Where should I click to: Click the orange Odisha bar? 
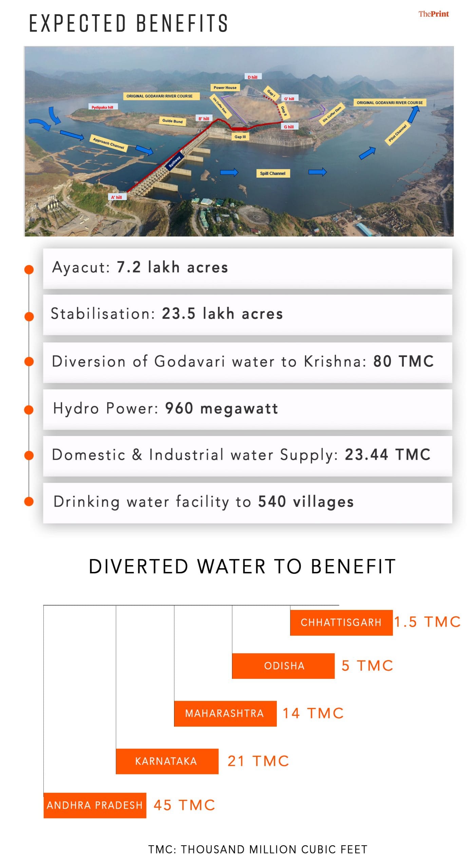pyautogui.click(x=283, y=666)
